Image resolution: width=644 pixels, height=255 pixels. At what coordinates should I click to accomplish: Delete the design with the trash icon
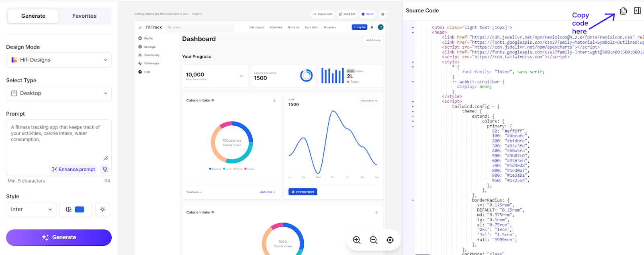(x=382, y=14)
